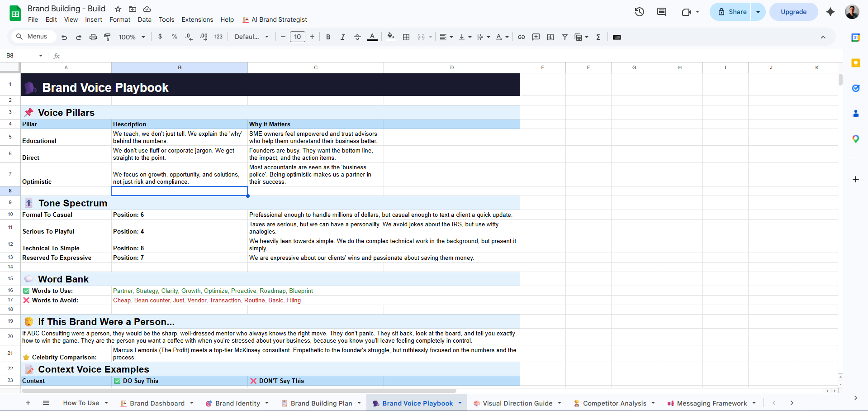Open the font family dropdown

pyautogui.click(x=251, y=37)
